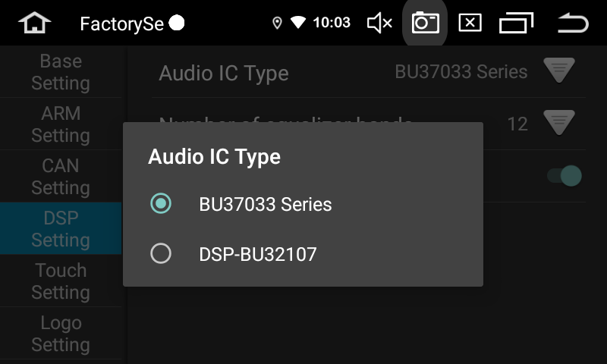
Task: Tap the Home icon in status bar
Action: click(34, 24)
